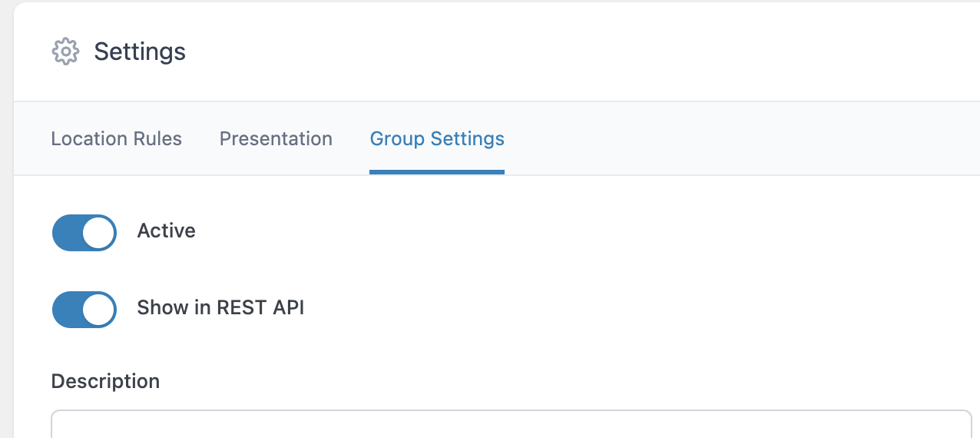
Task: Disable the Active toggle switch
Action: coord(84,232)
